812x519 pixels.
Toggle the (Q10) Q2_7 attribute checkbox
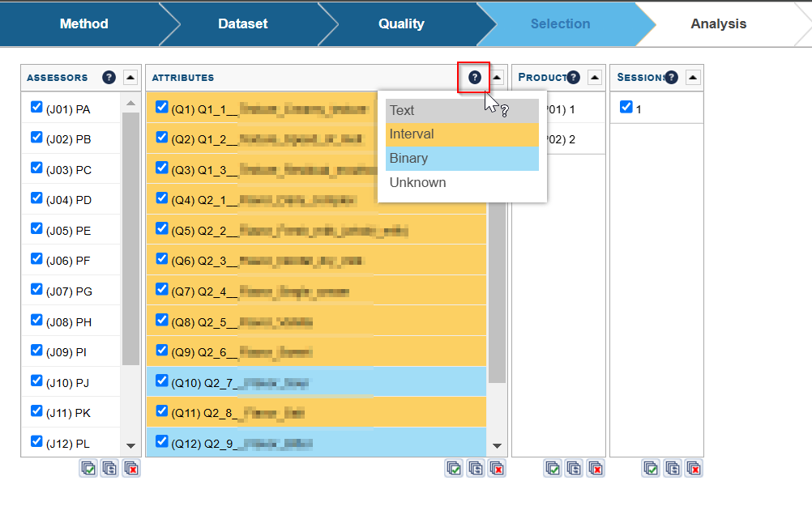(x=162, y=381)
